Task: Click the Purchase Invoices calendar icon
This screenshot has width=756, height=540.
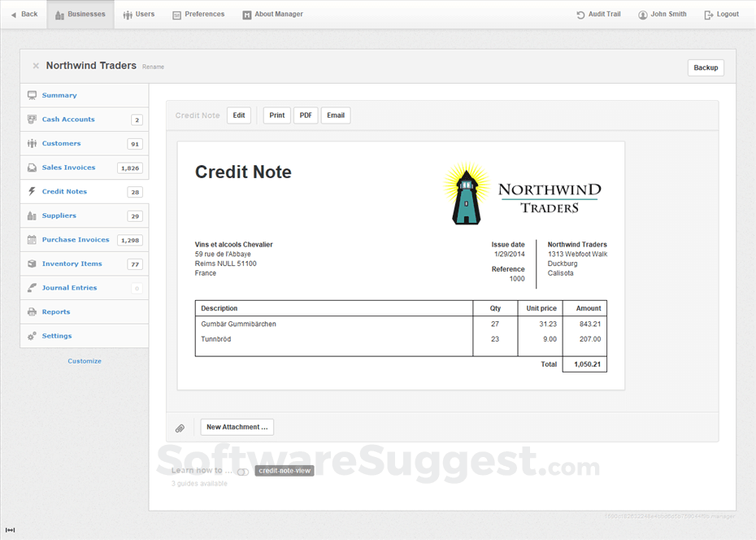Action: pyautogui.click(x=32, y=239)
